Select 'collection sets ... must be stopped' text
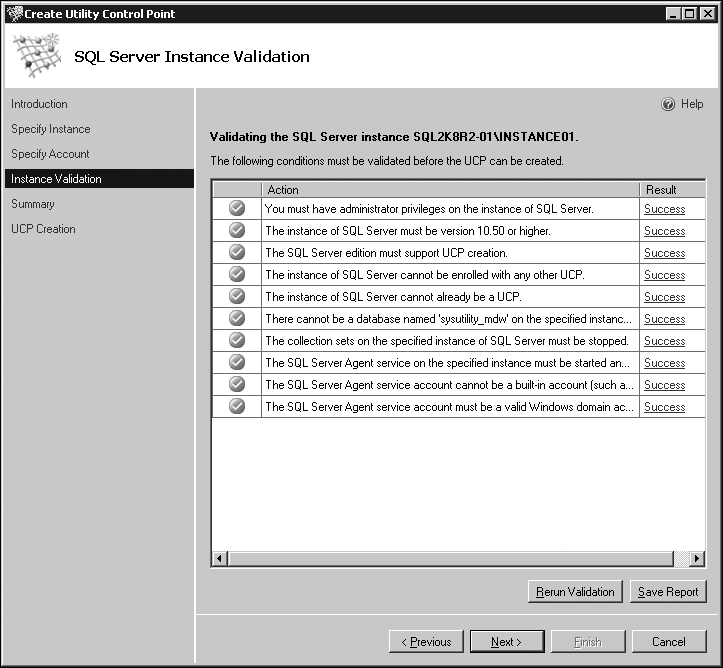The width and height of the screenshot is (723, 668). [447, 341]
